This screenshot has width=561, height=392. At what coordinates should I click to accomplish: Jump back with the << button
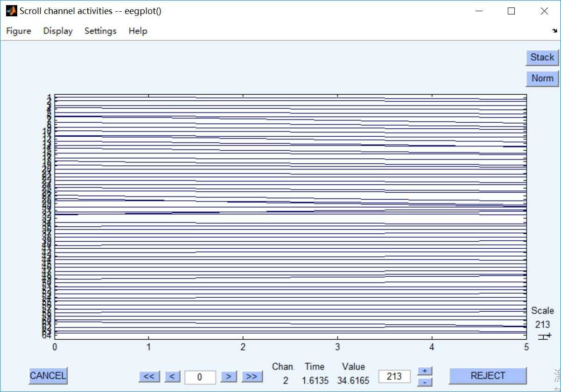click(149, 376)
